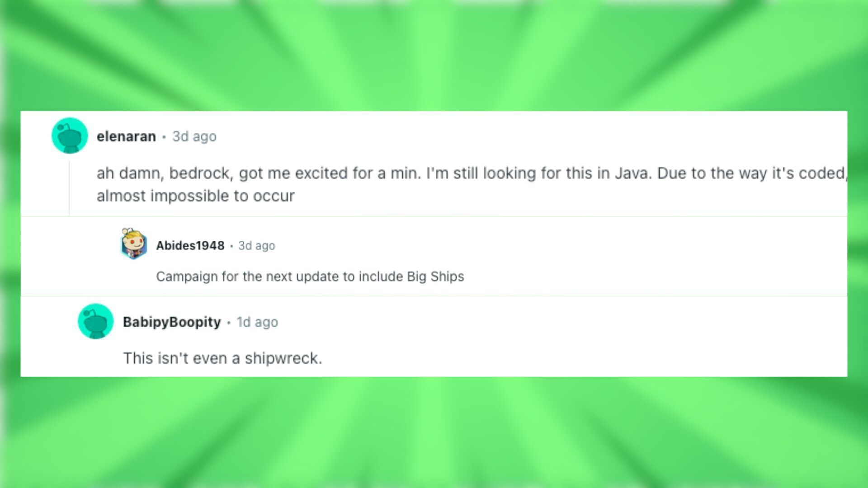Open the '1d ago' timestamp permalink
The width and height of the screenshot is (868, 488).
(257, 322)
